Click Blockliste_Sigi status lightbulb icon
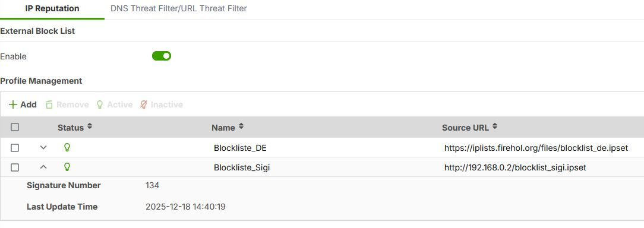Viewport: 644px width, 228px height. point(67,167)
